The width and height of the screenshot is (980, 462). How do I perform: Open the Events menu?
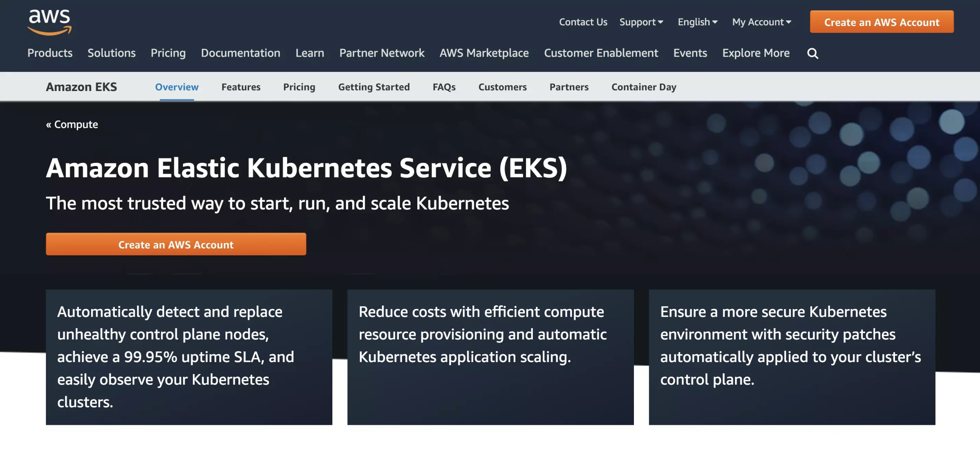coord(690,53)
